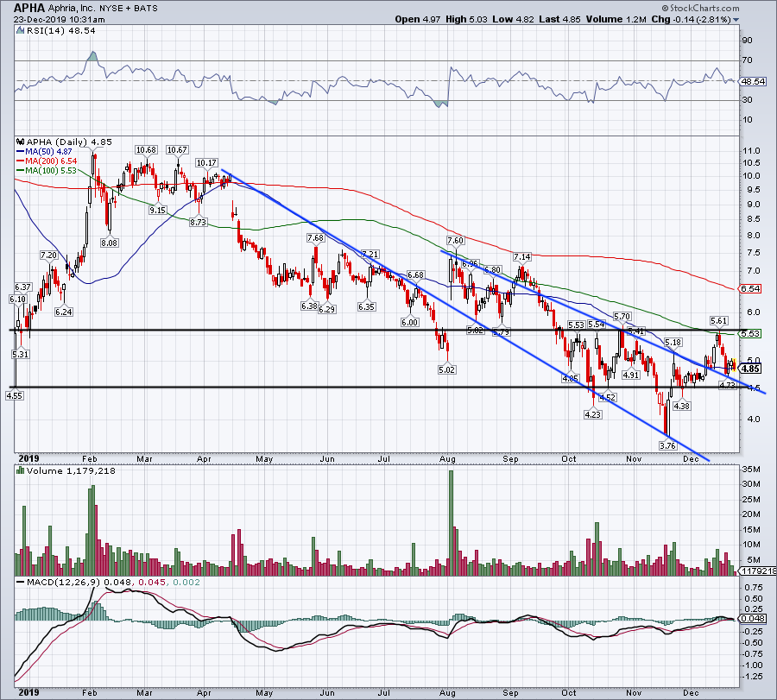
Task: Click the 8.73 April low label
Action: 198,222
